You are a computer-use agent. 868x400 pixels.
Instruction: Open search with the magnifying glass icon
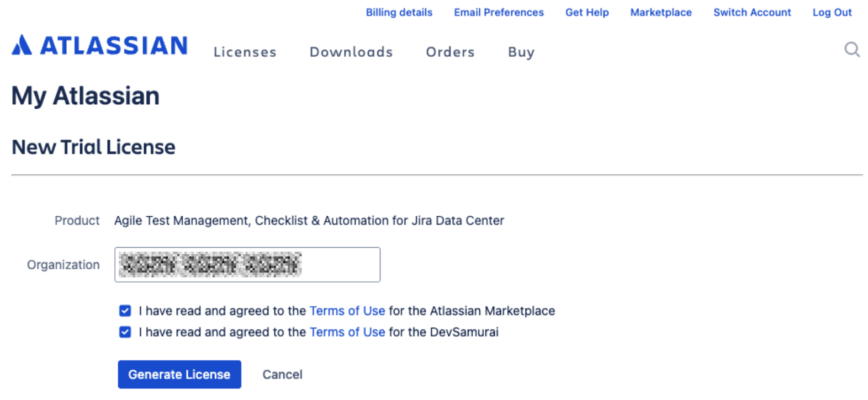click(x=852, y=50)
